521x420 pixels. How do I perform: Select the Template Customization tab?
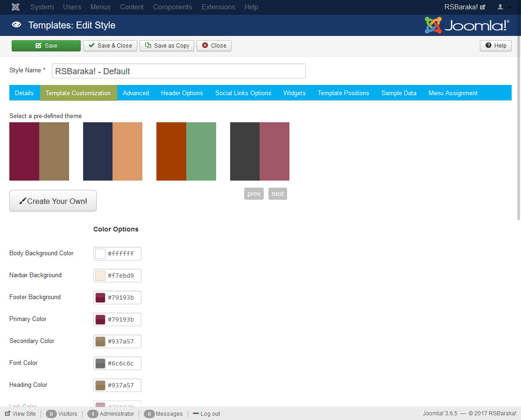[78, 93]
